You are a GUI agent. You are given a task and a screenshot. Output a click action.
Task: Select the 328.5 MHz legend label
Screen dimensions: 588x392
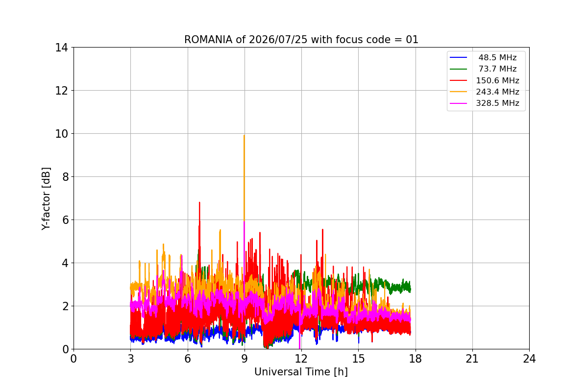[497, 103]
